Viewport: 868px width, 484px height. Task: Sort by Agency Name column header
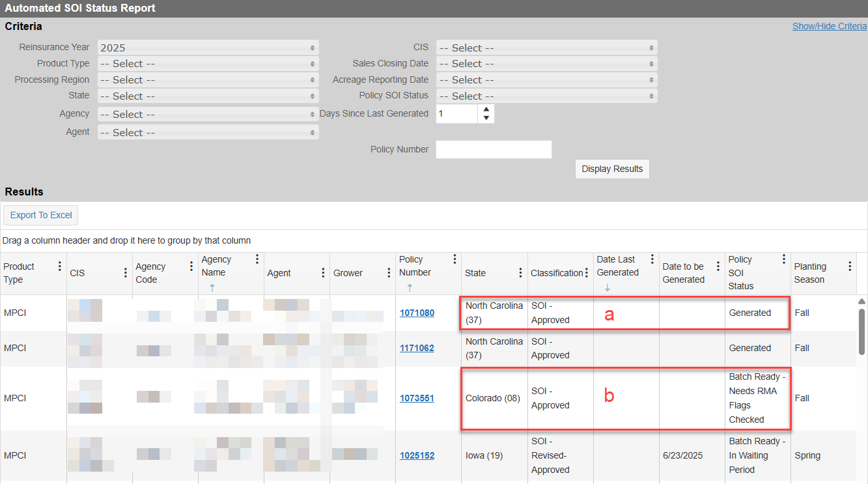tap(216, 266)
